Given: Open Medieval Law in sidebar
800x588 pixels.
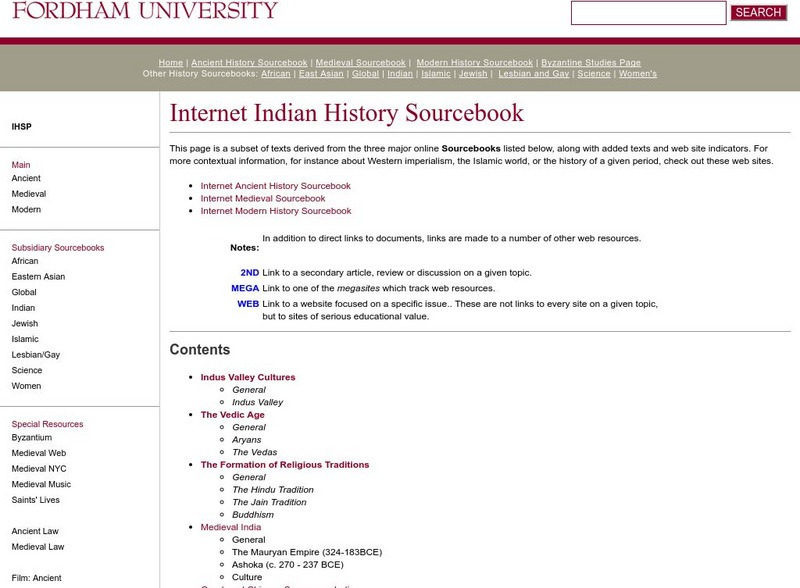Looking at the screenshot, I should click(38, 547).
